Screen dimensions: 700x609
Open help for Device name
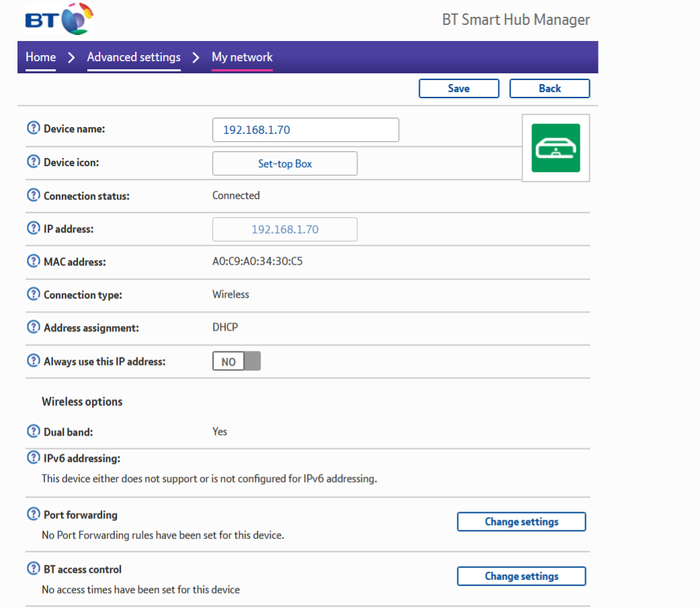coord(34,127)
